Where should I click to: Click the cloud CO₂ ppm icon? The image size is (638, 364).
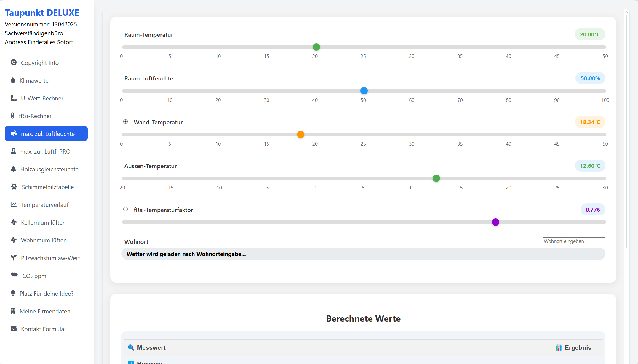14,276
